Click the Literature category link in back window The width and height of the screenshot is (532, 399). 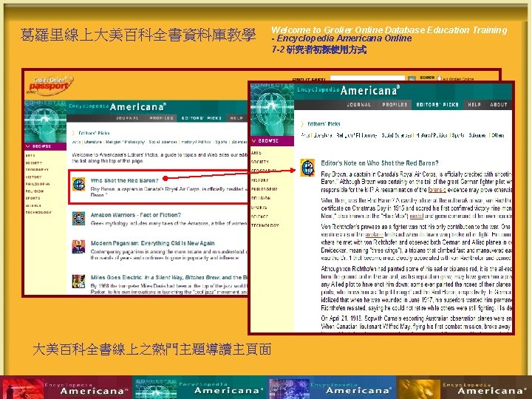point(93,142)
